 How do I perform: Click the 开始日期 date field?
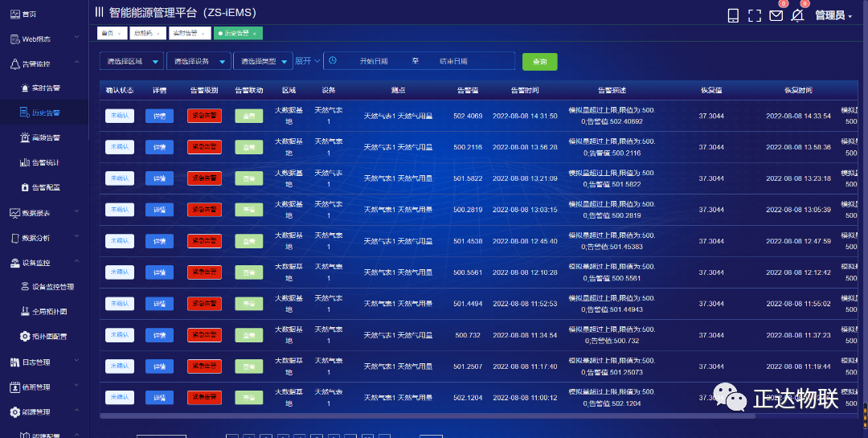(x=374, y=61)
